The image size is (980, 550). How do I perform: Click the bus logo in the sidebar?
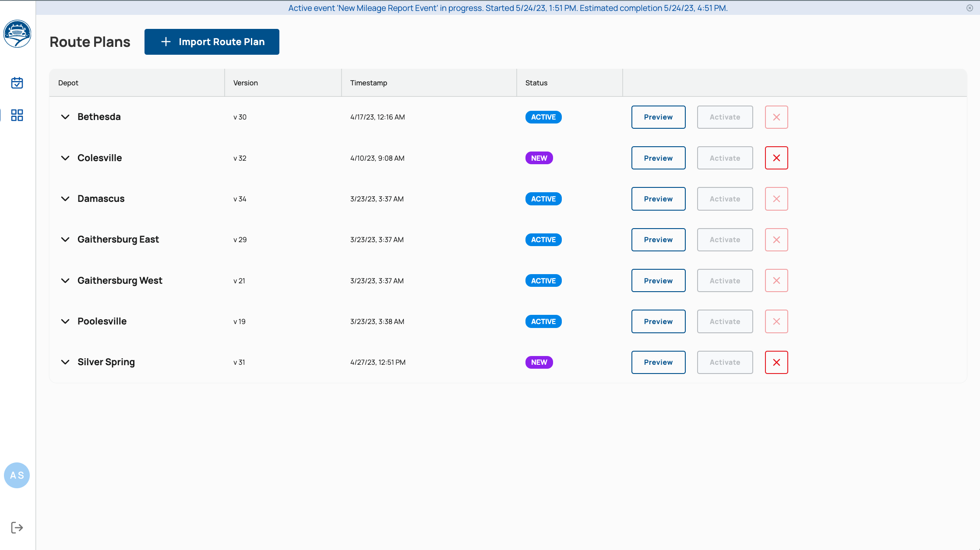(x=17, y=34)
